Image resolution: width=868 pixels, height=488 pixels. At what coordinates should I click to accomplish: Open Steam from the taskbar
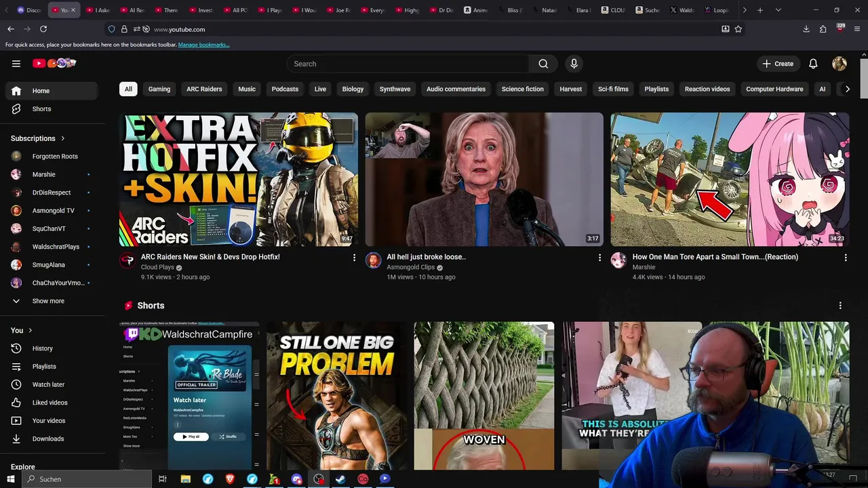[x=340, y=479]
